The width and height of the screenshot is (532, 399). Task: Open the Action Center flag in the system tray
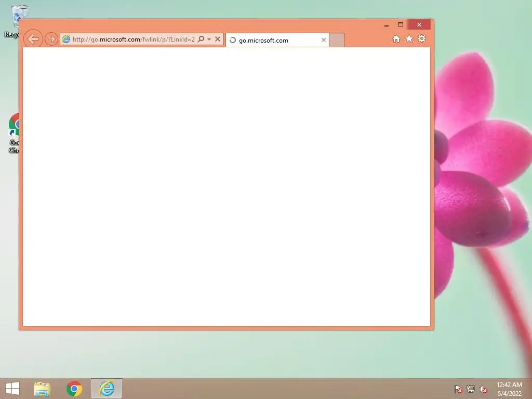click(x=458, y=389)
